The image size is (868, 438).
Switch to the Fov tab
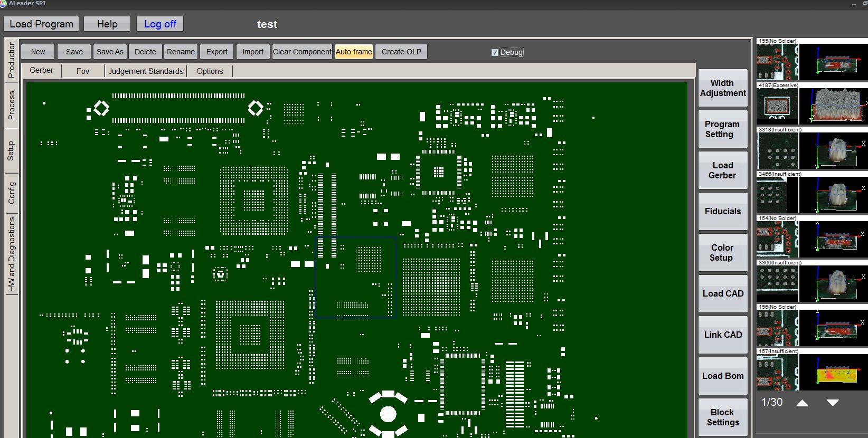[x=83, y=71]
